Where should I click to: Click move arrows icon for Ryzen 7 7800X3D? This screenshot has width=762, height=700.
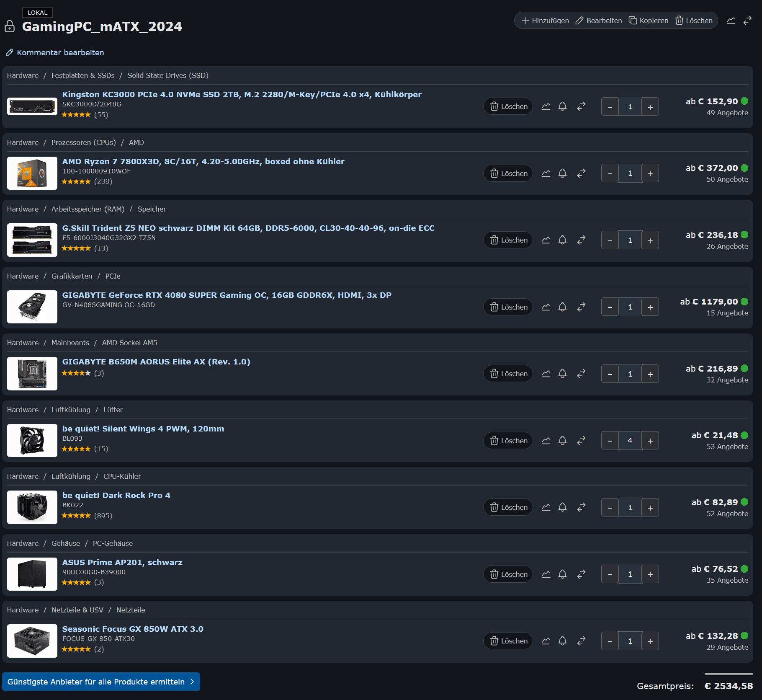581,173
